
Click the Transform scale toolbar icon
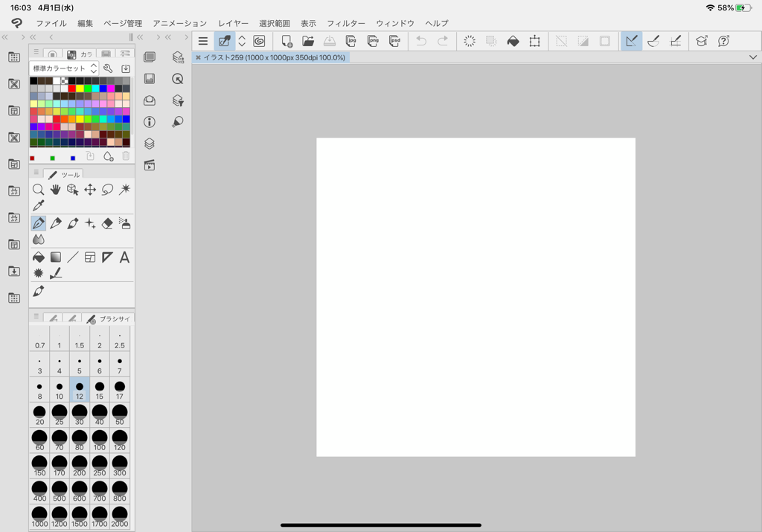tap(534, 42)
